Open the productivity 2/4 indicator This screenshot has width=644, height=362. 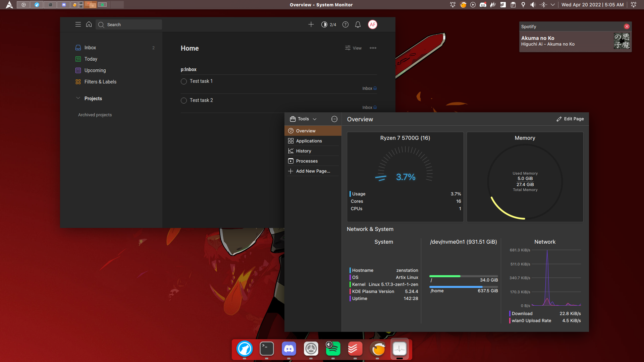point(329,24)
